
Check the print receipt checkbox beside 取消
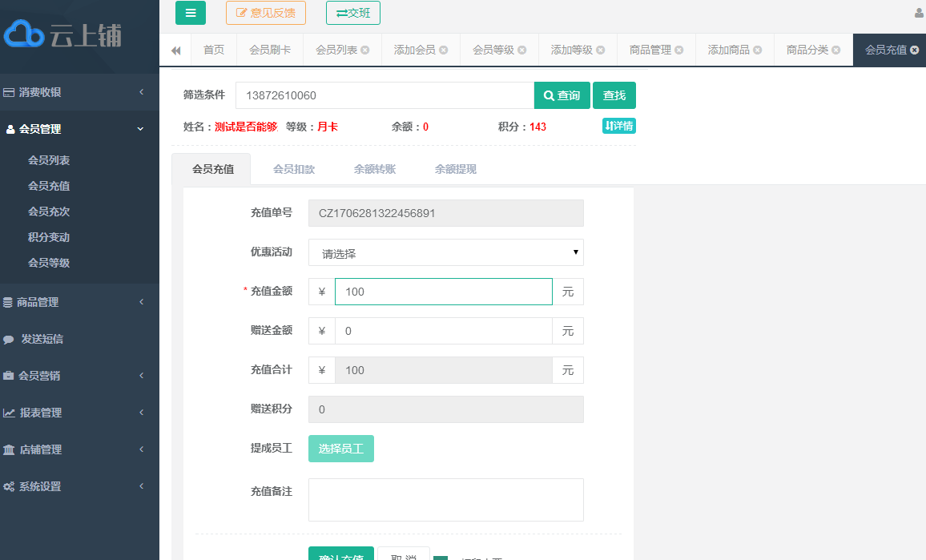[x=441, y=558]
